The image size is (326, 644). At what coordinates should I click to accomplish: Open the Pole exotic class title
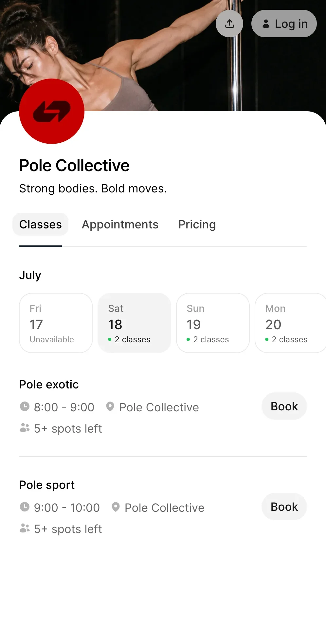coord(49,385)
